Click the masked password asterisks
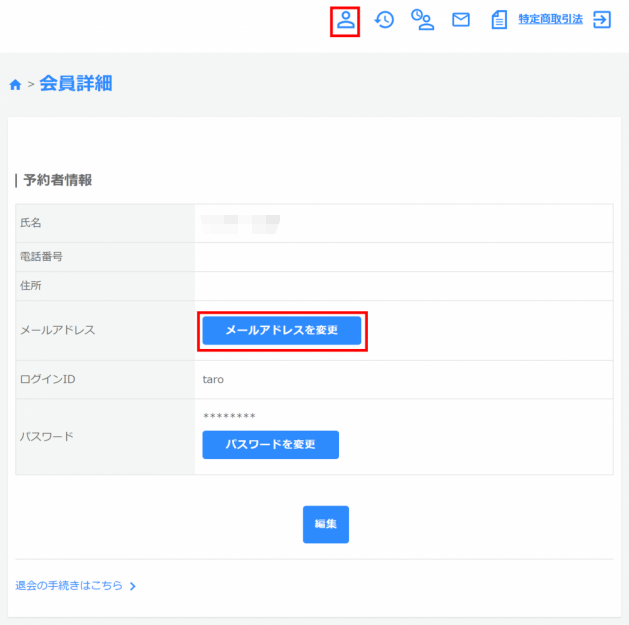Viewport: 629px width, 625px height. tap(229, 416)
